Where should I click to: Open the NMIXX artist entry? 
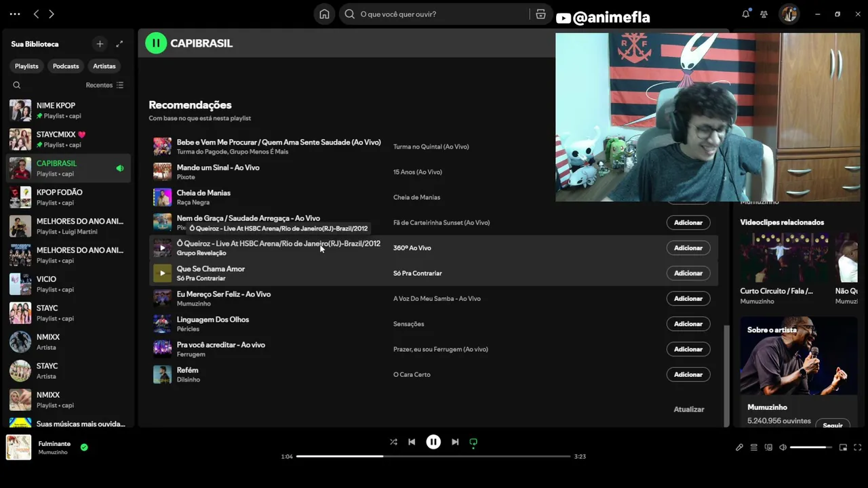pos(68,342)
